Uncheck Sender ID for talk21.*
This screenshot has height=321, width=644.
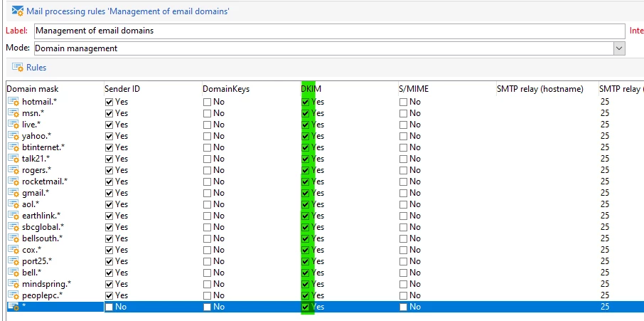(x=109, y=159)
